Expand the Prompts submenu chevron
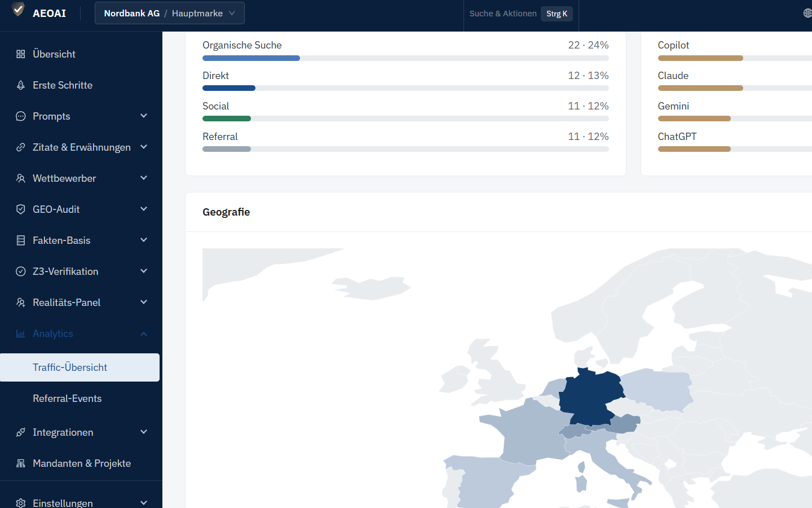Image resolution: width=812 pixels, height=508 pixels. (x=144, y=116)
